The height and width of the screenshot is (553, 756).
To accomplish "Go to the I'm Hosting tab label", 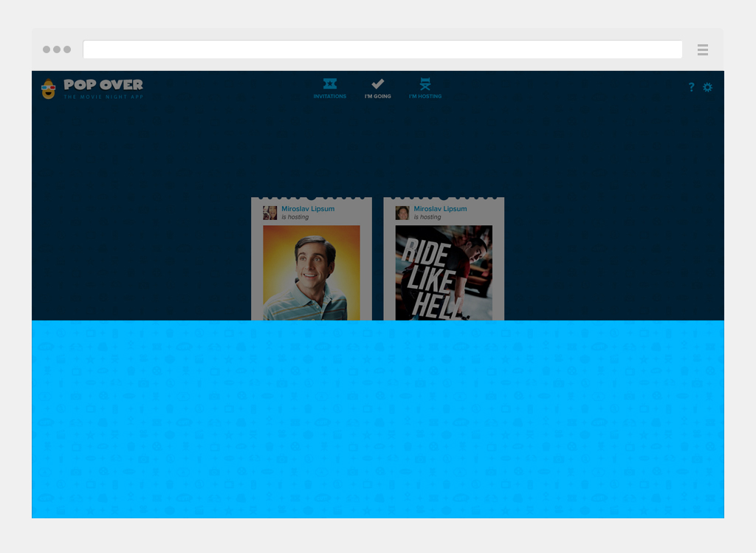I will pos(425,97).
